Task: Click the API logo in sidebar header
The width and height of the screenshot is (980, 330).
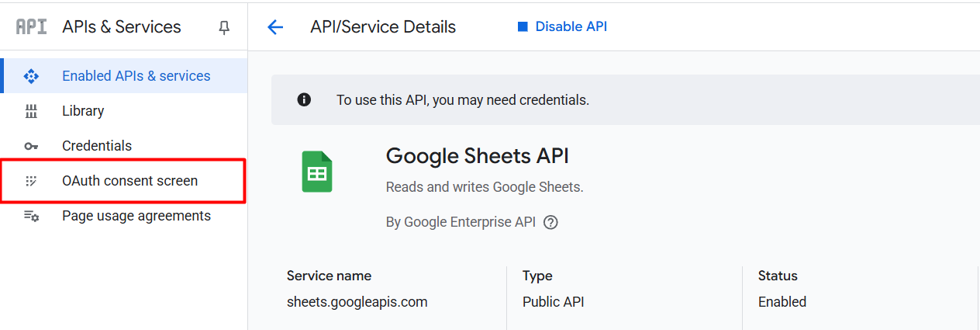Action: 31,26
